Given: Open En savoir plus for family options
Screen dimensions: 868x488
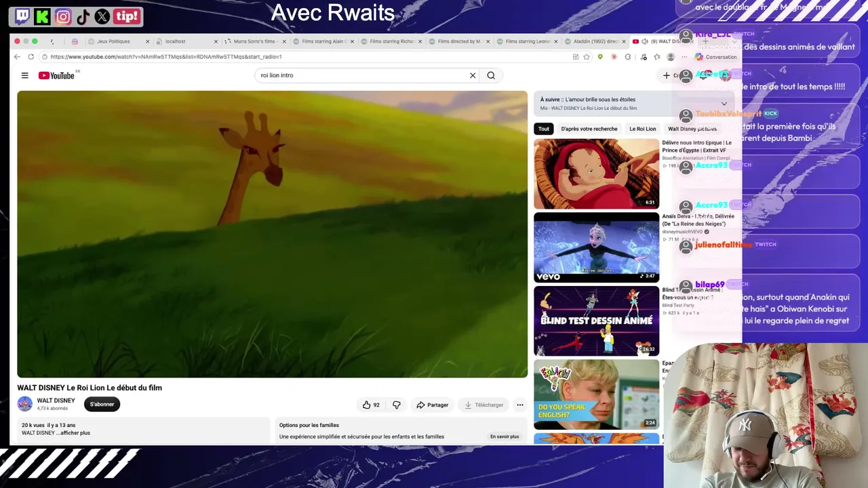Looking at the screenshot, I should pos(505,436).
